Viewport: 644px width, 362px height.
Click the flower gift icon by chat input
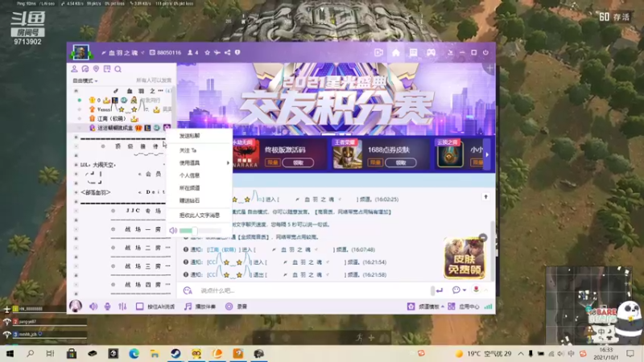click(477, 290)
